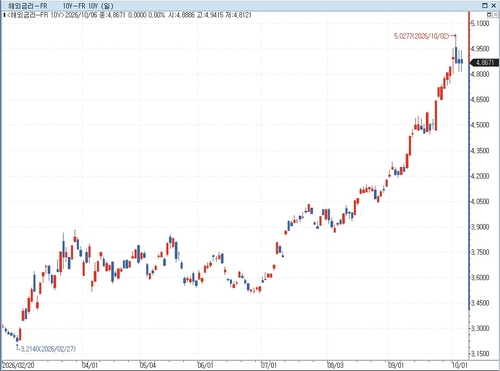This screenshot has height=371, width=500.
Task: Click the series legend <해외금리-FR 10Y>
Action: click(x=36, y=15)
